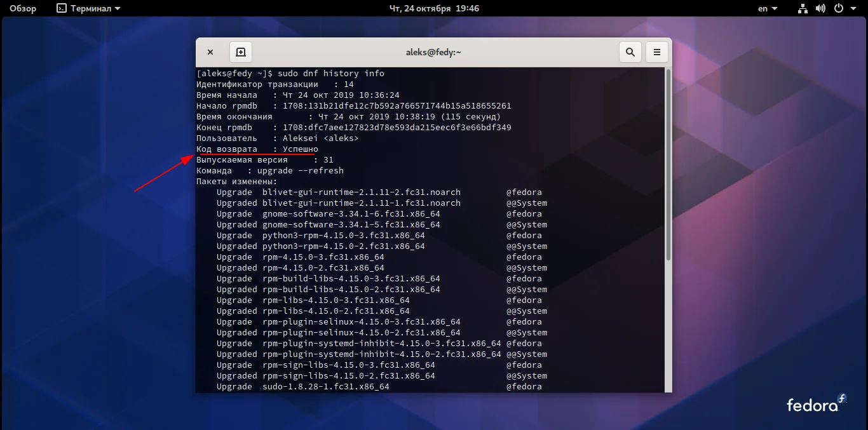This screenshot has width=868, height=430.
Task: Select rpm-libs-4.15.0-3 row
Action: click(x=379, y=300)
